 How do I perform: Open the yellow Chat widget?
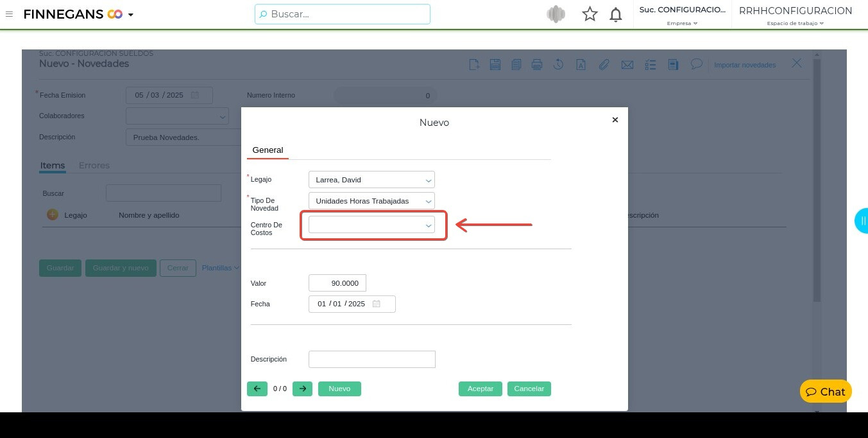826,391
